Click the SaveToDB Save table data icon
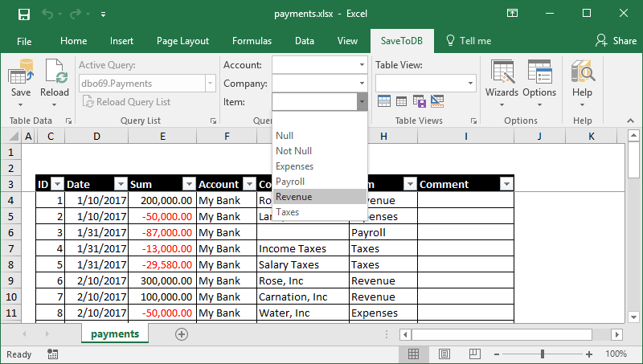Screen dimensions: 643x364 [21, 72]
